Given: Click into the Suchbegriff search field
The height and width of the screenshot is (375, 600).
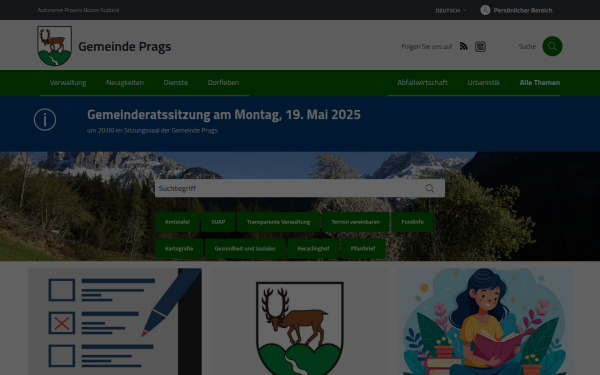Looking at the screenshot, I should tap(300, 188).
